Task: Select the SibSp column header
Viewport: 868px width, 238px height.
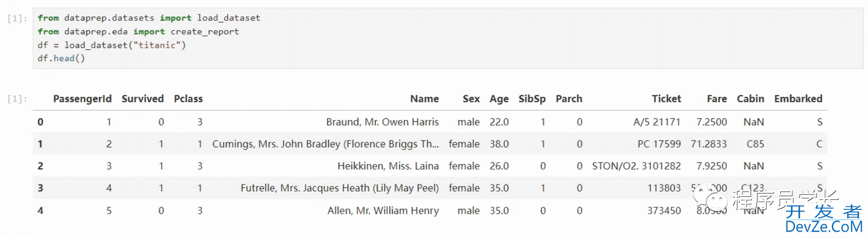Action: [532, 99]
